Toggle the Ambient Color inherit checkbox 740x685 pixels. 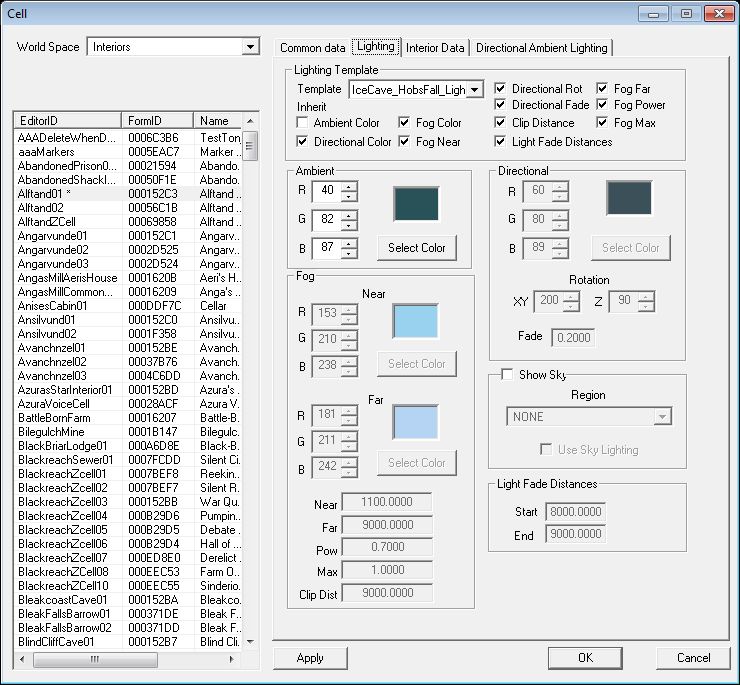tap(302, 123)
